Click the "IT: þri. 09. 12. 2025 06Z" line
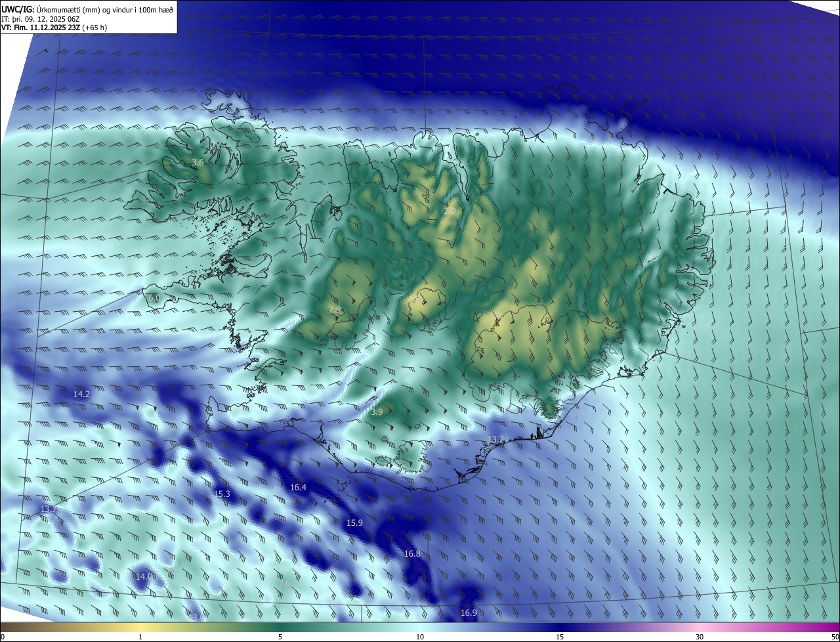The height and width of the screenshot is (642, 840). [x=41, y=19]
